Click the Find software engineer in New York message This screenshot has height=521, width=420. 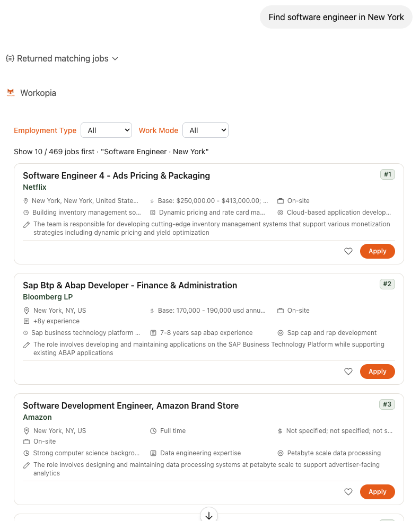coord(336,17)
